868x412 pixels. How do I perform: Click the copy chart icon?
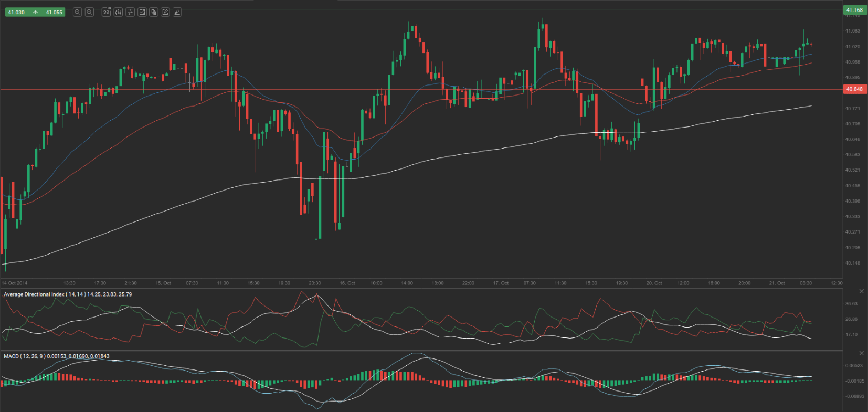point(154,12)
